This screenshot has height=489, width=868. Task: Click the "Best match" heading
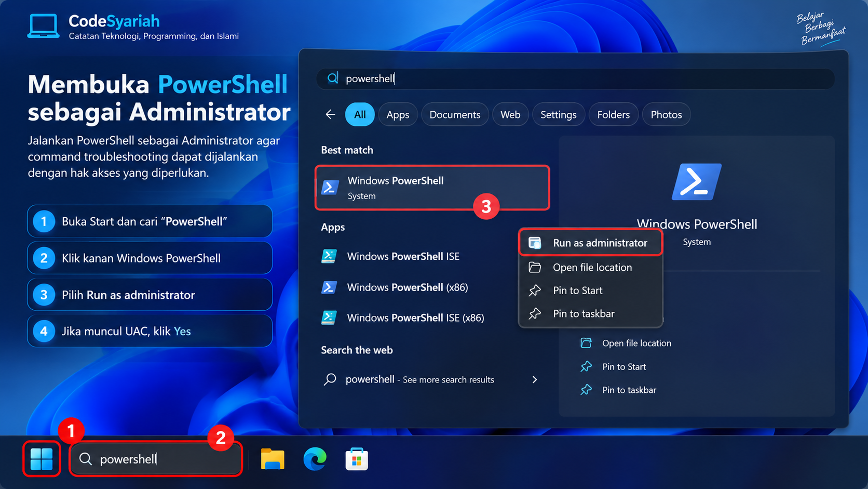pos(347,150)
